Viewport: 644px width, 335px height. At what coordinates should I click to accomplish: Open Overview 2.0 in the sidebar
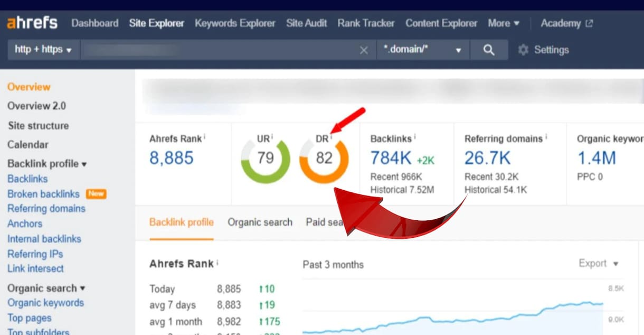point(36,106)
